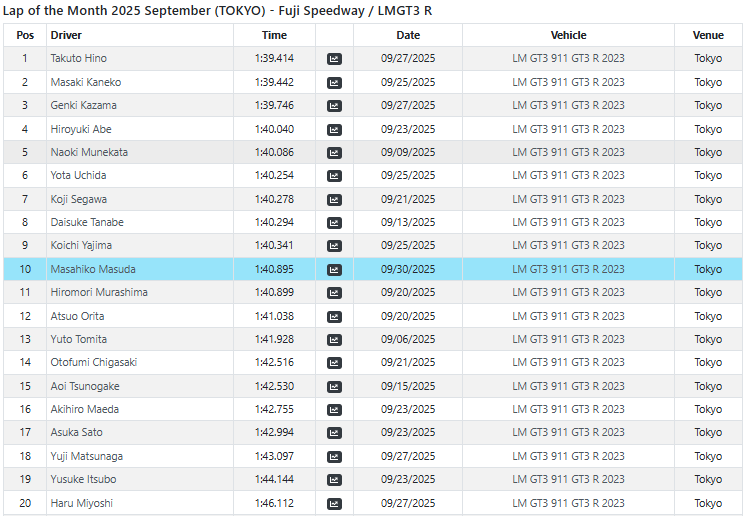Sort by Driver column header
Screen dimensions: 744x516
[66, 35]
